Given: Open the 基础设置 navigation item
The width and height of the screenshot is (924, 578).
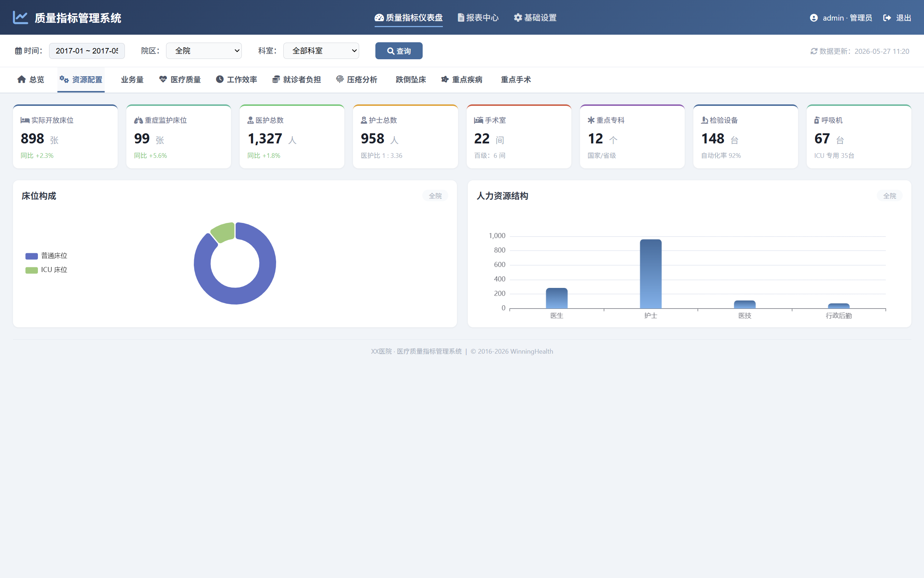Looking at the screenshot, I should pos(535,18).
